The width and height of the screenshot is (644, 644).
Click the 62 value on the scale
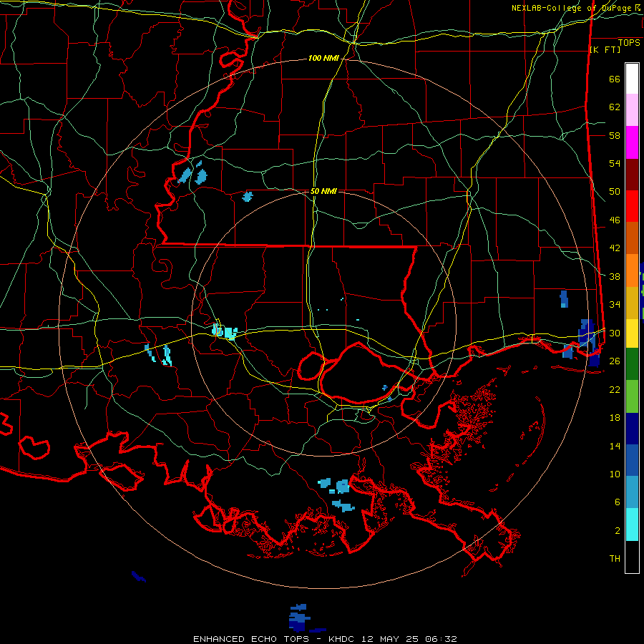615,107
